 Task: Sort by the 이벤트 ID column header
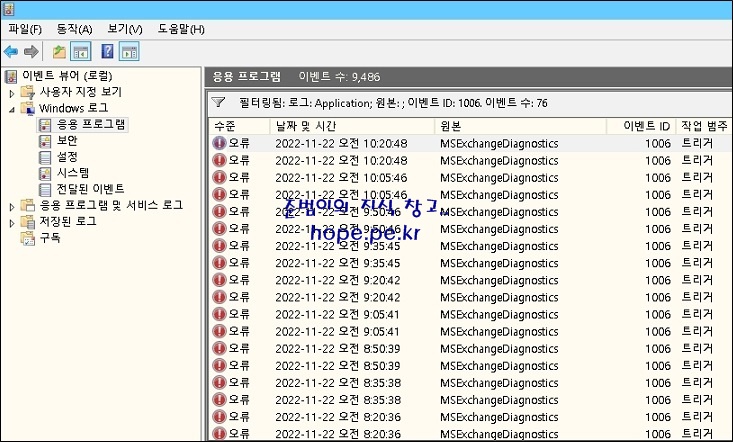641,126
